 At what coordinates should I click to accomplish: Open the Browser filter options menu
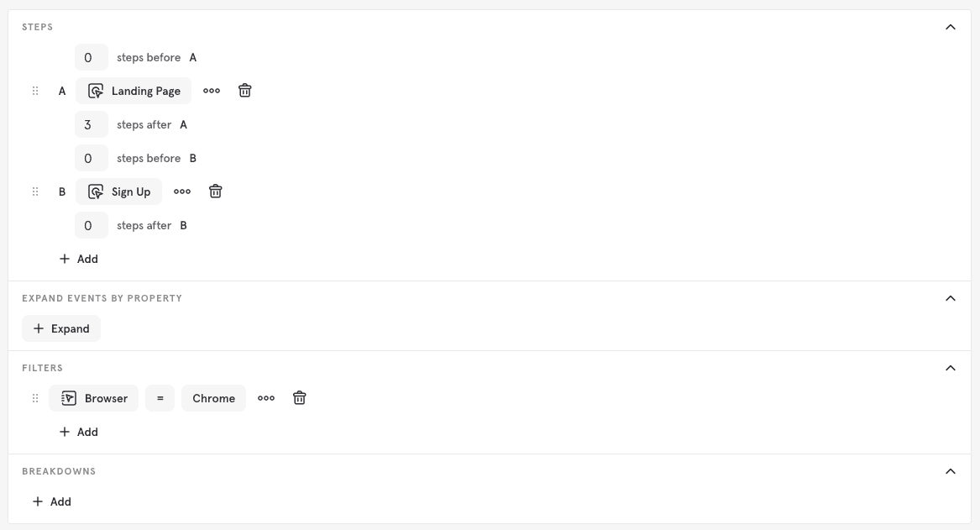266,397
